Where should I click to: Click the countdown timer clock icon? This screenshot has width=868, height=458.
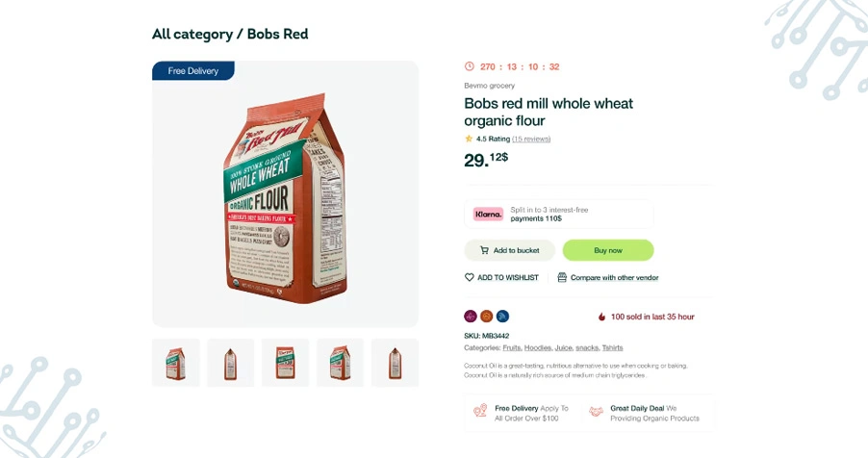pyautogui.click(x=470, y=66)
